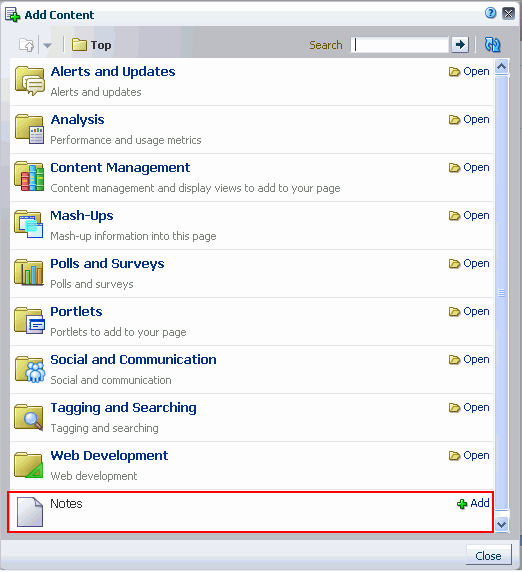
Task: Click the Close button at the bottom
Action: point(488,556)
